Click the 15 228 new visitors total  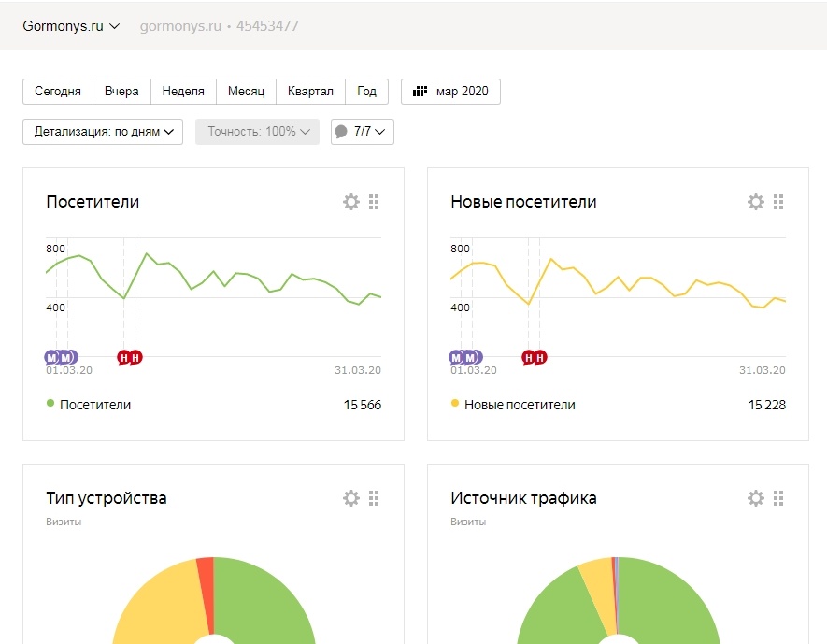tap(767, 405)
